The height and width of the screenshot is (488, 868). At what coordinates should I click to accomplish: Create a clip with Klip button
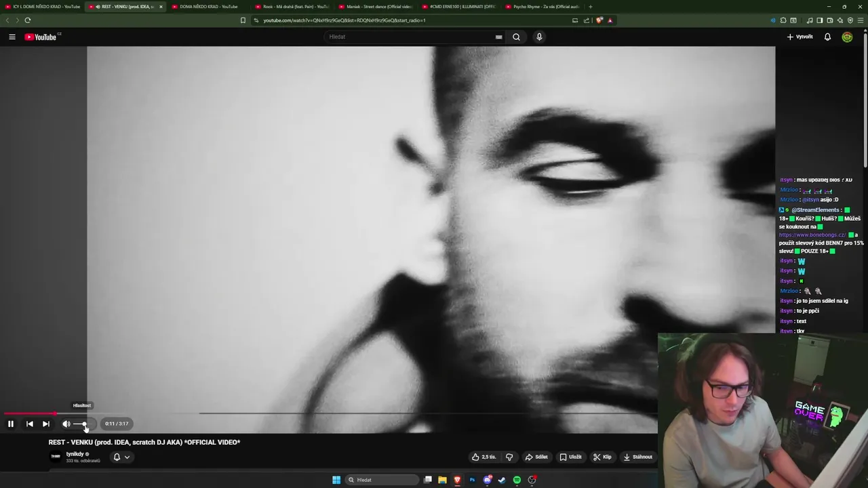(x=602, y=457)
